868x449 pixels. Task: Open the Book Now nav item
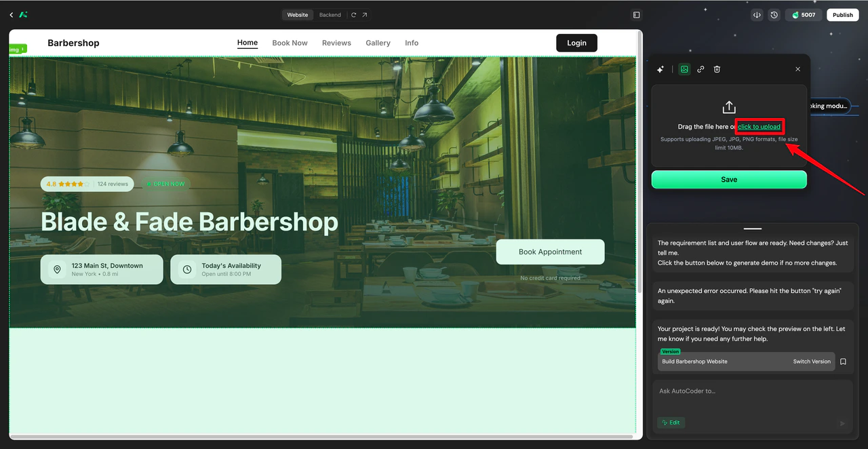tap(290, 43)
